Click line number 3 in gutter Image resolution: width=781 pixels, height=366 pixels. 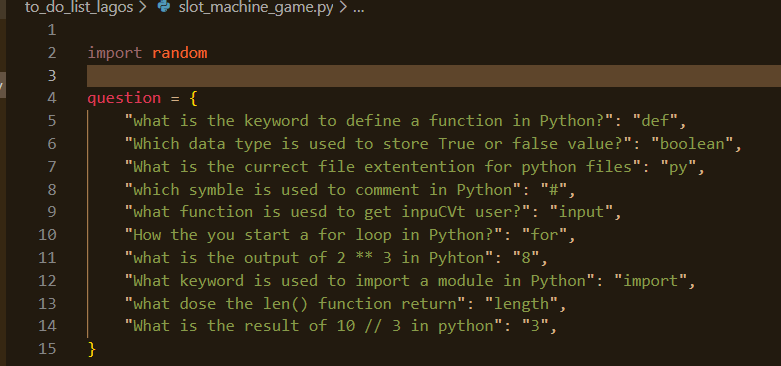coord(52,76)
